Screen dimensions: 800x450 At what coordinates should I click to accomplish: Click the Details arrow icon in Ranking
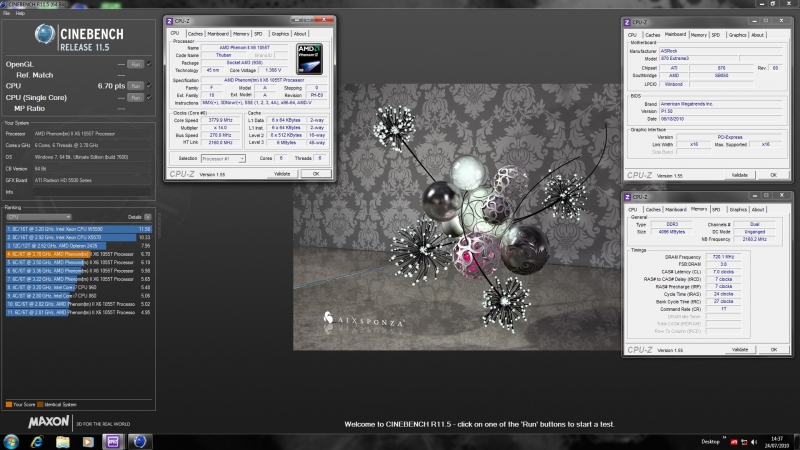[x=148, y=216]
